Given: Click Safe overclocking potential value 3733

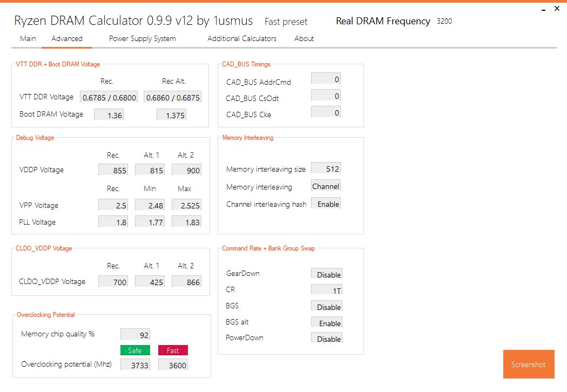Looking at the screenshot, I should (135, 364).
